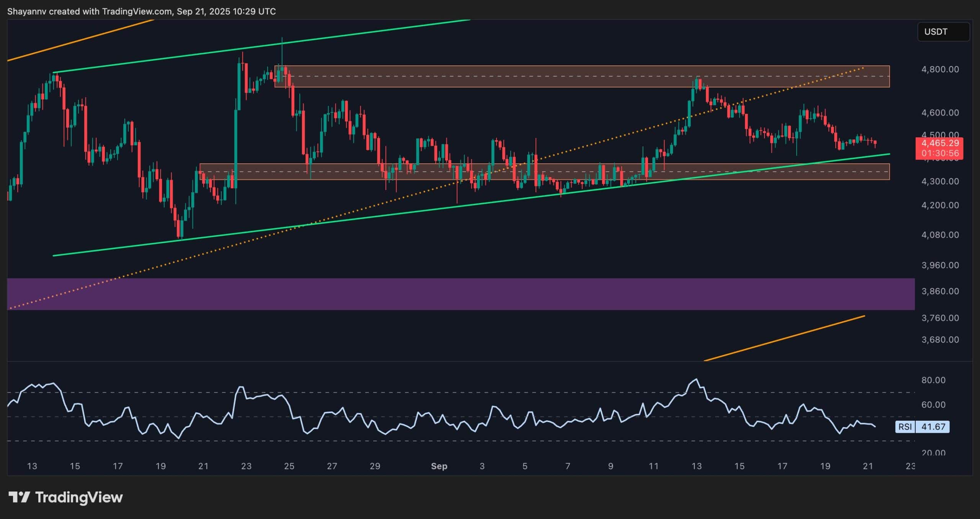
Task: Click the 4,080.00 price axis label
Action: tap(940, 235)
